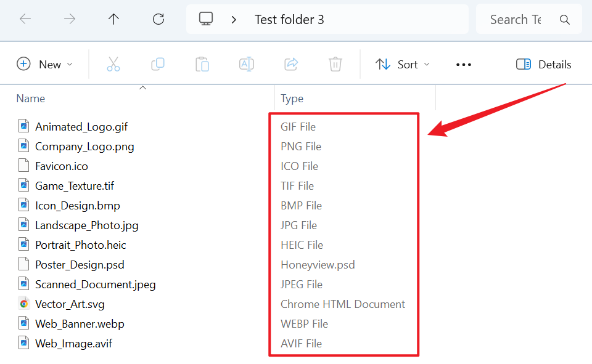Select the file Web_Banner.webp
The width and height of the screenshot is (592, 364).
pyautogui.click(x=80, y=323)
